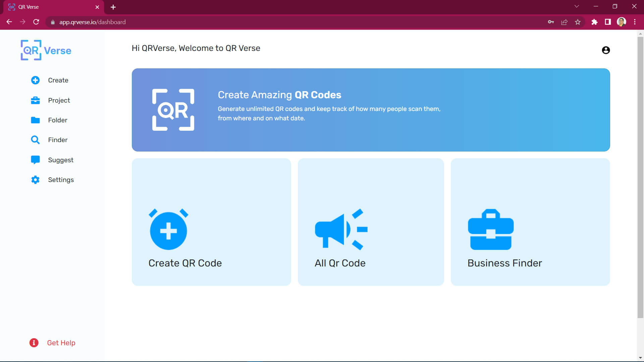Image resolution: width=644 pixels, height=362 pixels.
Task: Click the Folder icon in sidebar
Action: click(x=35, y=120)
